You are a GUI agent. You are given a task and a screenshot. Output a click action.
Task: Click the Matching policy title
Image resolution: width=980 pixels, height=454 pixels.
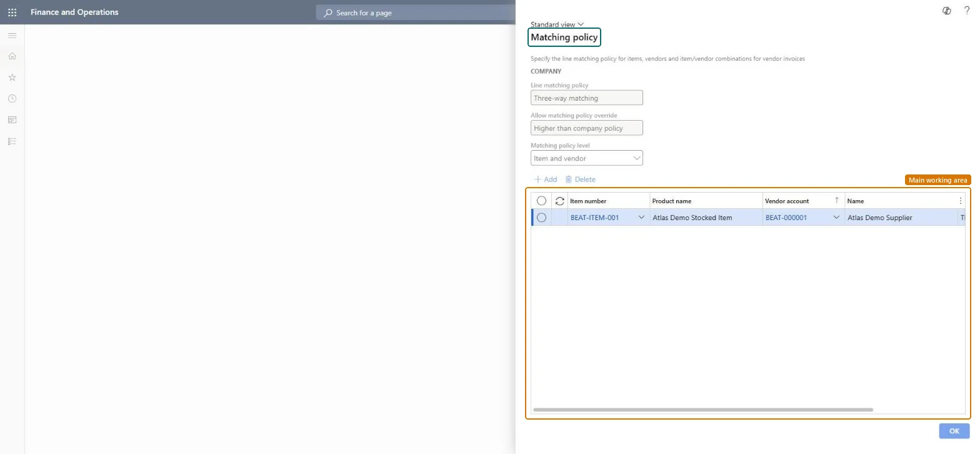[564, 38]
